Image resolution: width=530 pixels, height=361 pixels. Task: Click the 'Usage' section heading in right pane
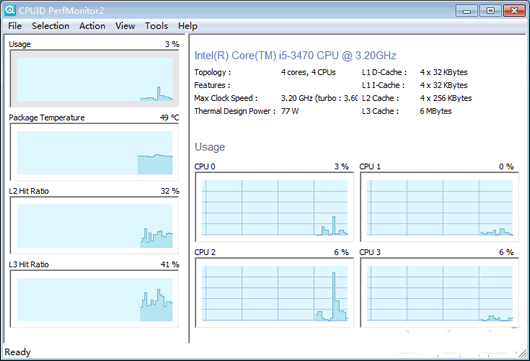click(x=210, y=147)
